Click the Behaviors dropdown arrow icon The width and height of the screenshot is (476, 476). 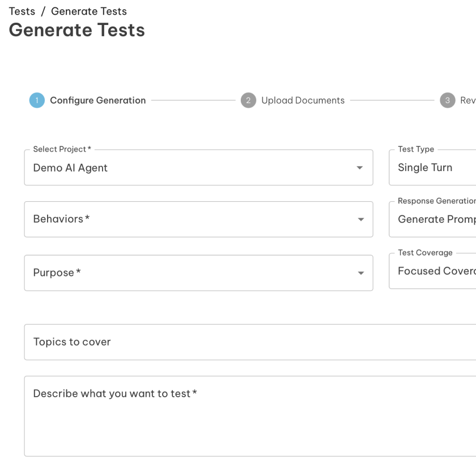click(361, 219)
